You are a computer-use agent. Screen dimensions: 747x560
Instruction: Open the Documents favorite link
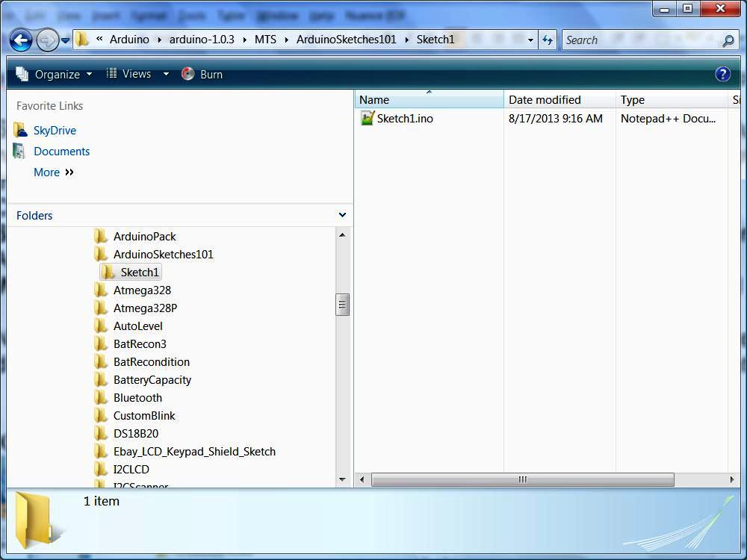coord(61,151)
